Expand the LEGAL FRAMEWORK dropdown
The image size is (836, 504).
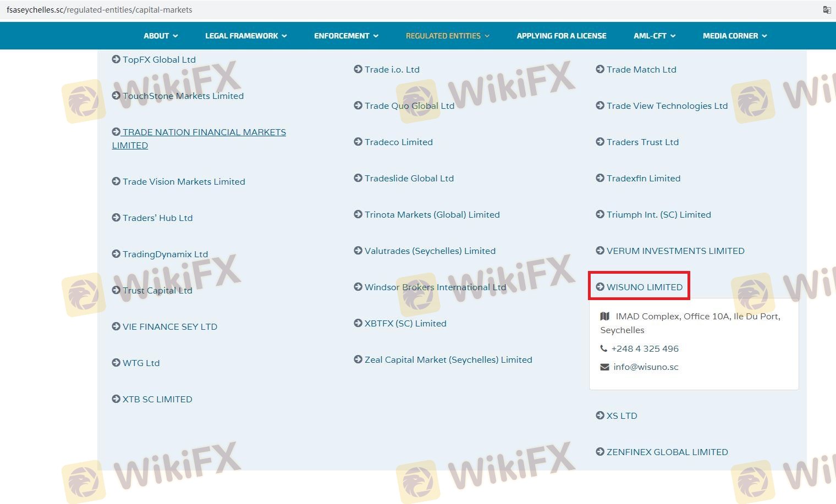[246, 36]
